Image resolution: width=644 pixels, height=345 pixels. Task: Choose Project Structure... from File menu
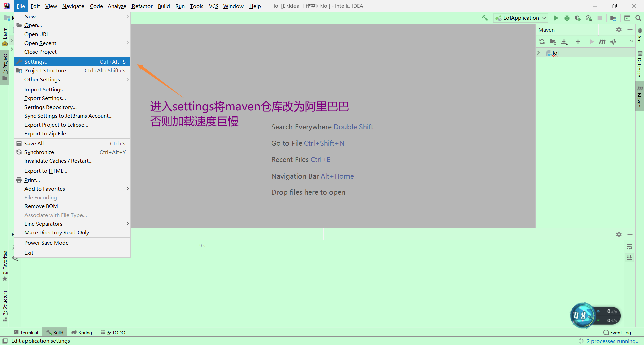tap(72, 70)
